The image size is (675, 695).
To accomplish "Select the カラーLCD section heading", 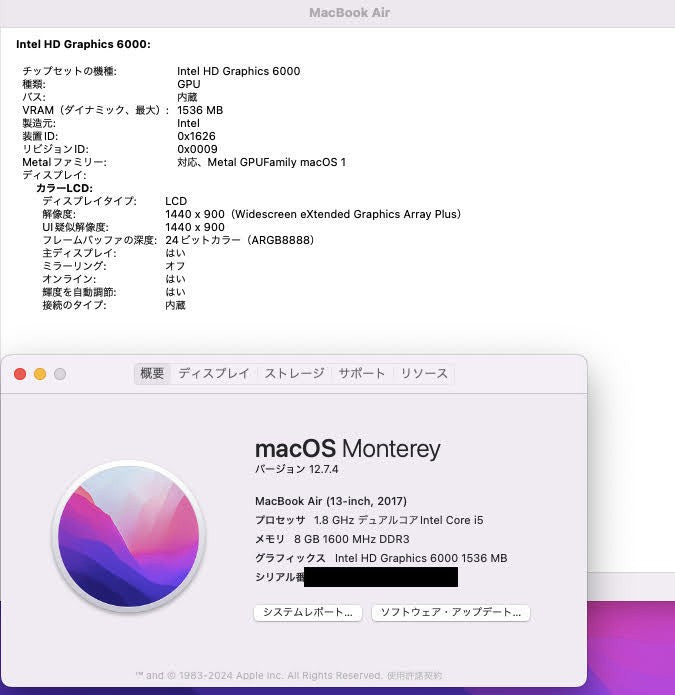I will pyautogui.click(x=64, y=188).
